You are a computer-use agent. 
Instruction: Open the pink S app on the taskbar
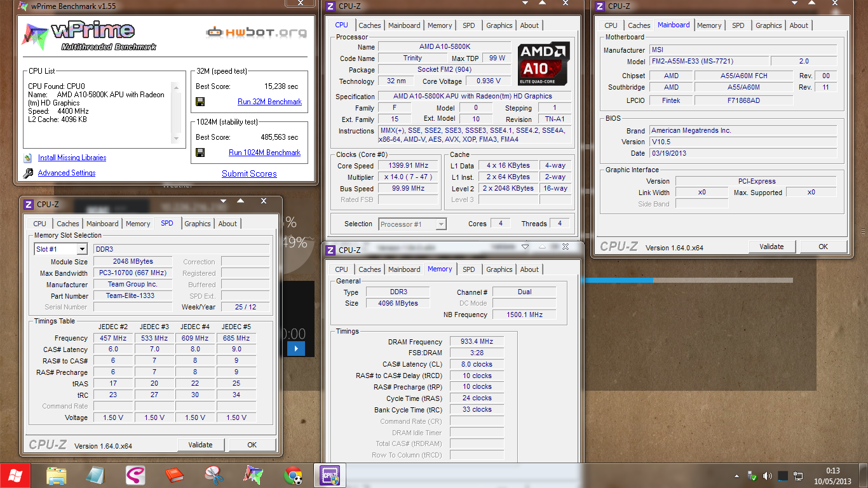pos(135,475)
